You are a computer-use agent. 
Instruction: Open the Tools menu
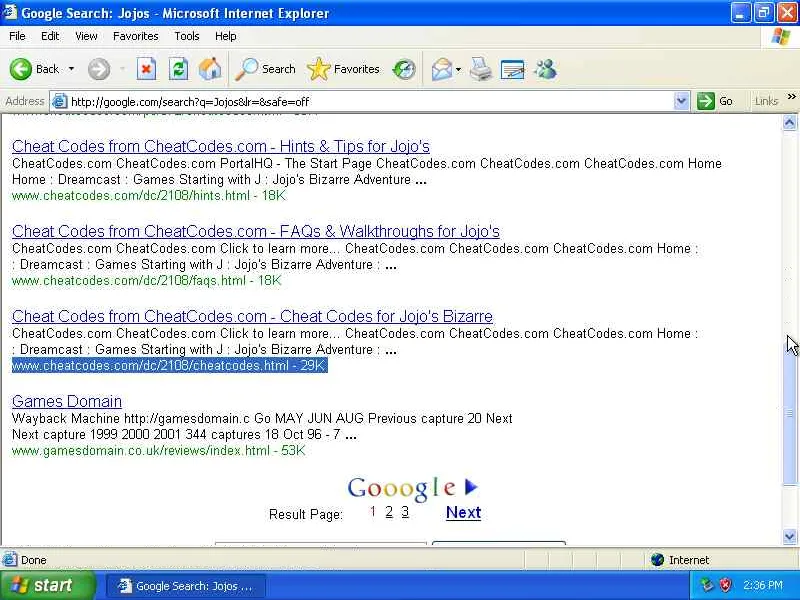point(187,36)
